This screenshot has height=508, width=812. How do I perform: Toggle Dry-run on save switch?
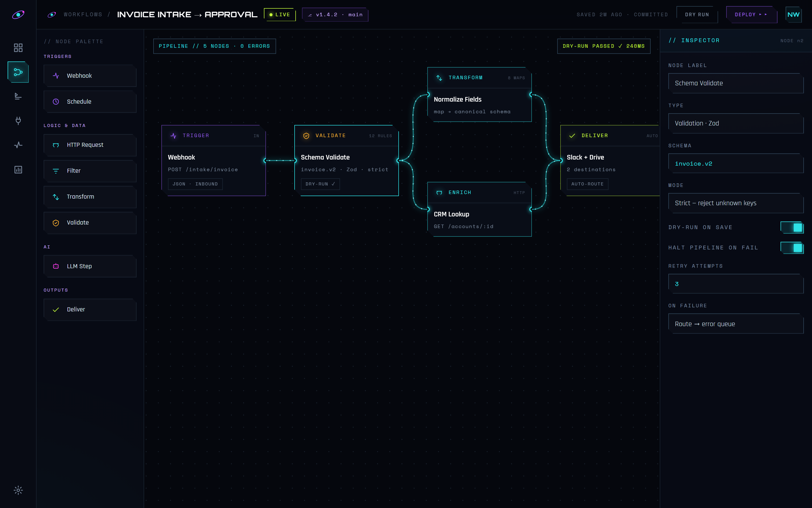coord(792,228)
